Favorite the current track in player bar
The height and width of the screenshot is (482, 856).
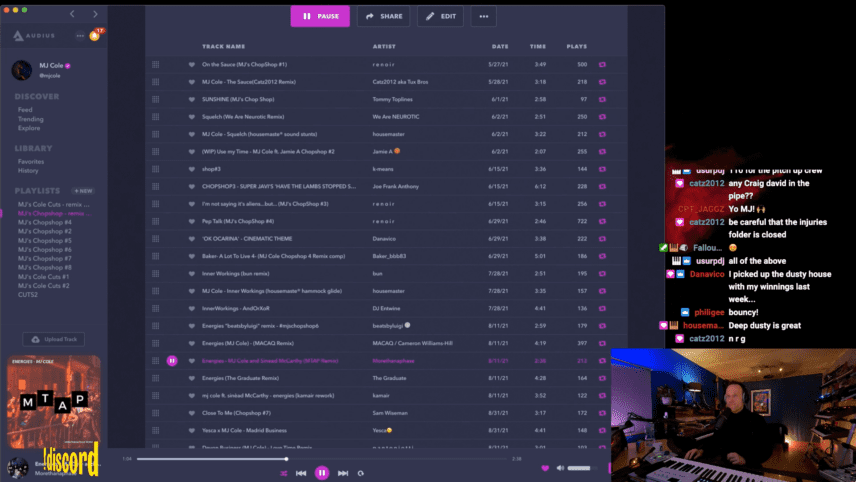(x=545, y=468)
